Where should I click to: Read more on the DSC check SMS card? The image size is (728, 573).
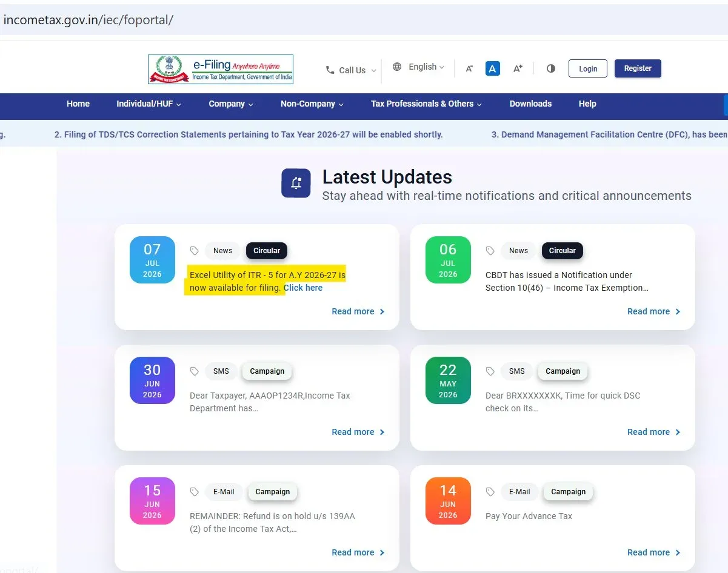(x=654, y=432)
